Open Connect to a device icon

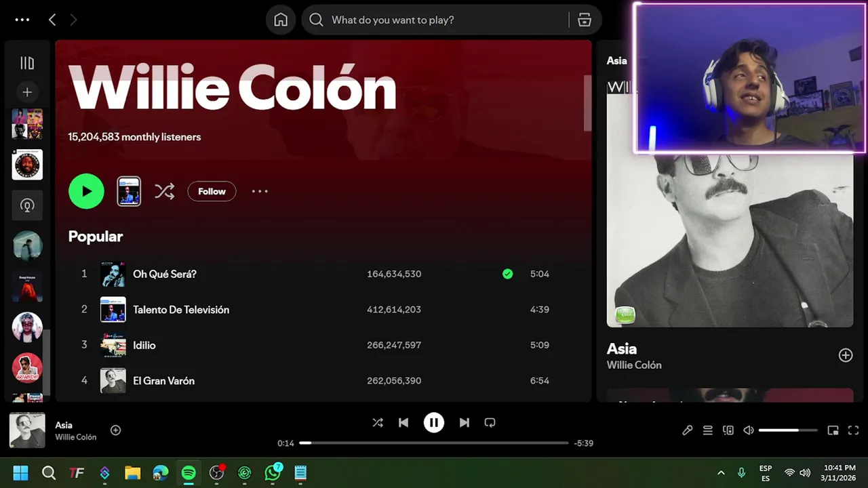click(728, 430)
